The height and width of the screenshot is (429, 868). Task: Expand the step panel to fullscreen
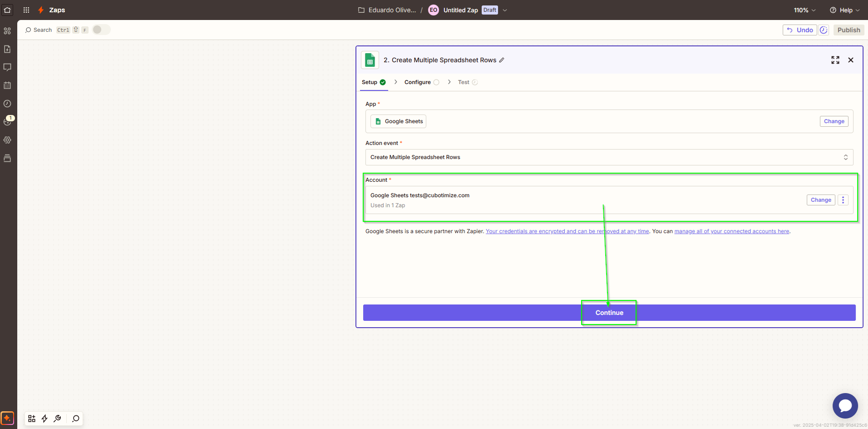(835, 60)
